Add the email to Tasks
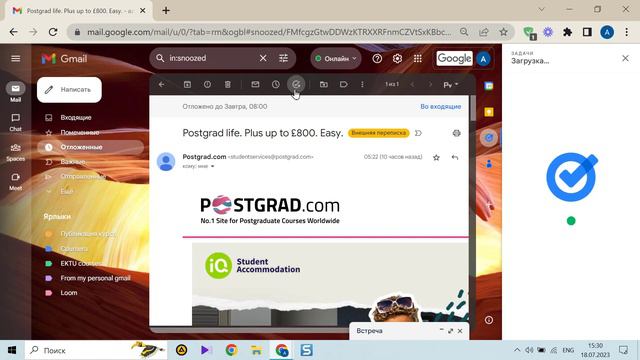 [296, 84]
